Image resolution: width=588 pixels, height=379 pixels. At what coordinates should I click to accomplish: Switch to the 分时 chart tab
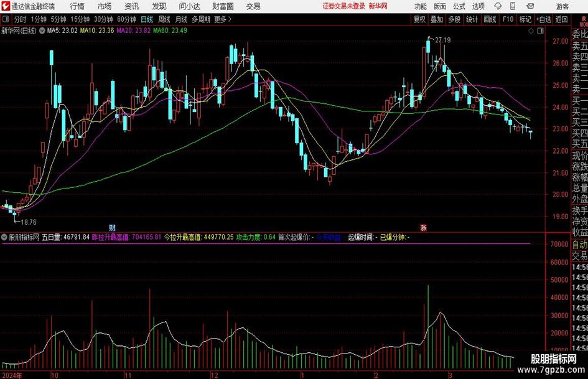(21, 19)
